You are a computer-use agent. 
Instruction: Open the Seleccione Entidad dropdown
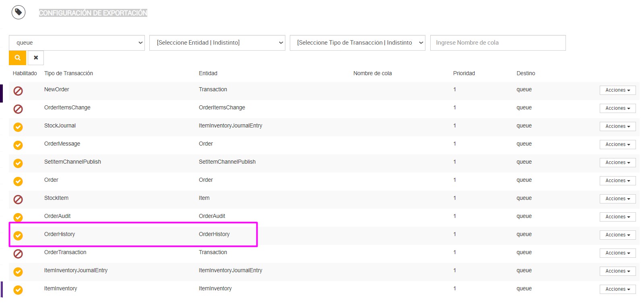[217, 43]
